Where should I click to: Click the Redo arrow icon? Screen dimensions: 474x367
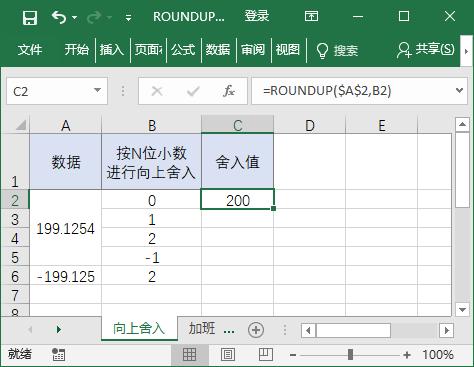click(x=94, y=17)
